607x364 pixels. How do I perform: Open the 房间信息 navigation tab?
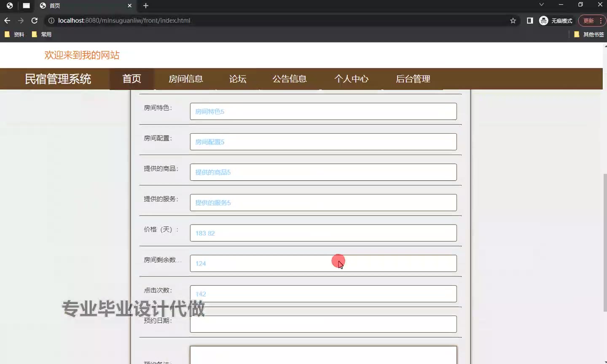pos(185,79)
